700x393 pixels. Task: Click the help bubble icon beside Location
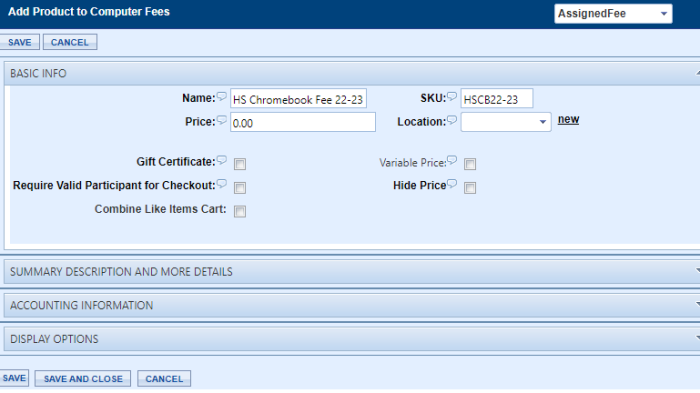click(452, 120)
